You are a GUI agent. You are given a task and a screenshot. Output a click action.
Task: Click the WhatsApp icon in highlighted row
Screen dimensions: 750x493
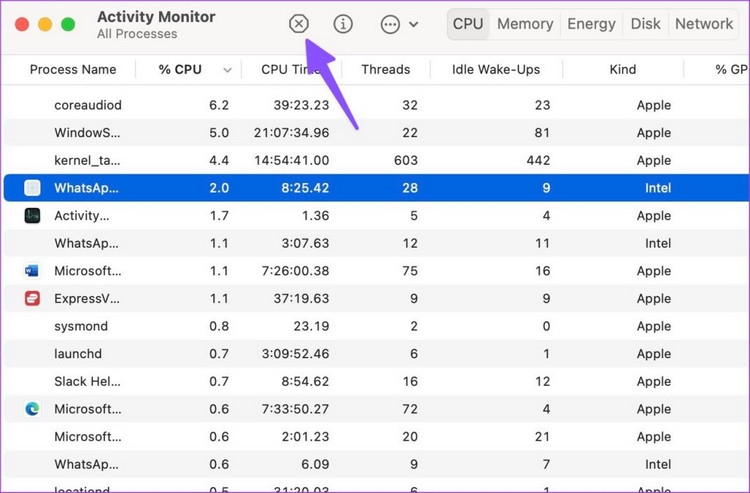tap(32, 188)
